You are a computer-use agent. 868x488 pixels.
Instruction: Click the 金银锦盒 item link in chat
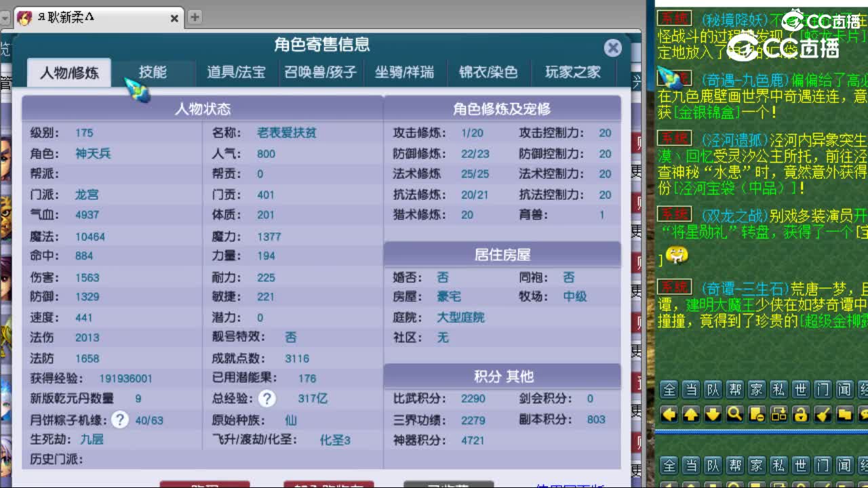tap(705, 113)
